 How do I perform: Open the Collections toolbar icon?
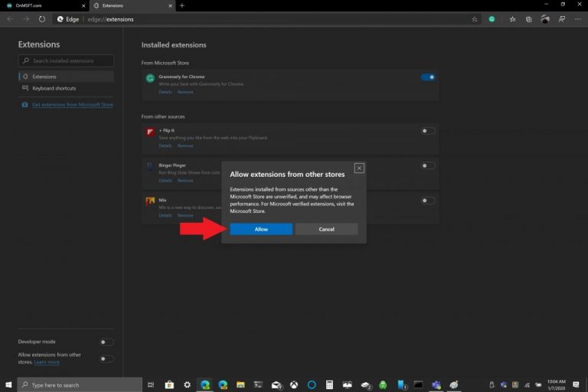(x=529, y=19)
